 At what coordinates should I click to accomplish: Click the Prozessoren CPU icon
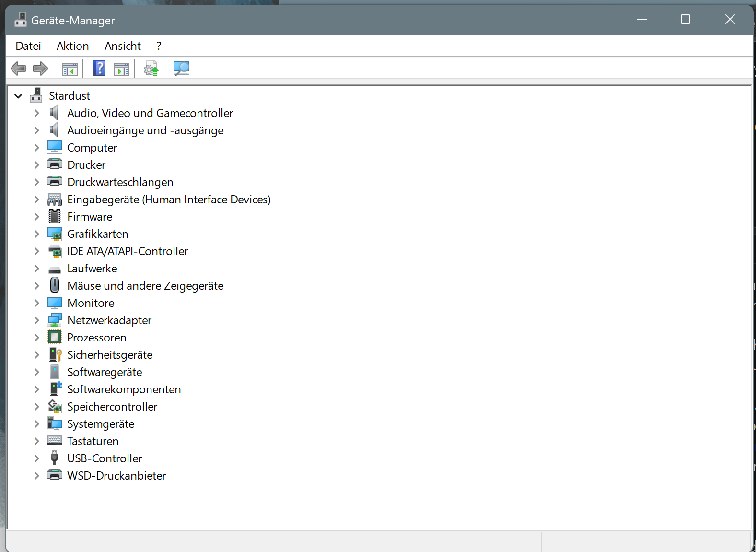pos(55,337)
